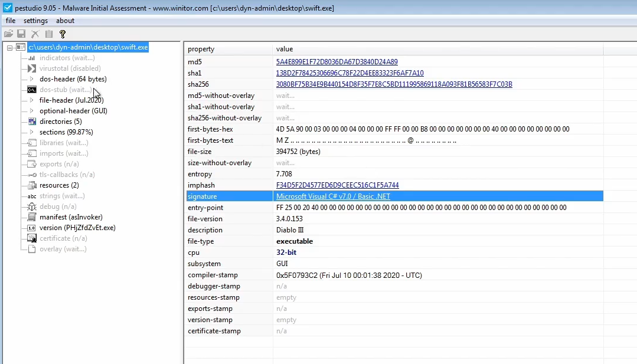Click the tls-callbacks key icon

pyautogui.click(x=32, y=175)
